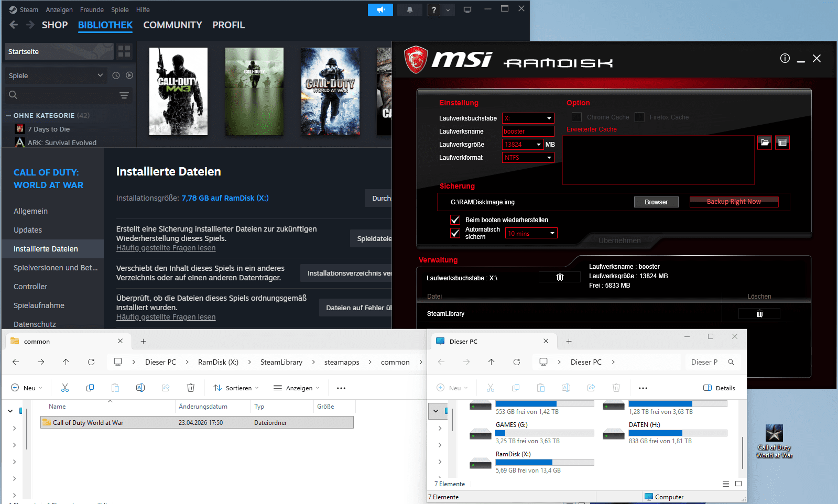Open Call of Duty World at War desktop shortcut
The height and width of the screenshot is (504, 838).
tap(774, 441)
